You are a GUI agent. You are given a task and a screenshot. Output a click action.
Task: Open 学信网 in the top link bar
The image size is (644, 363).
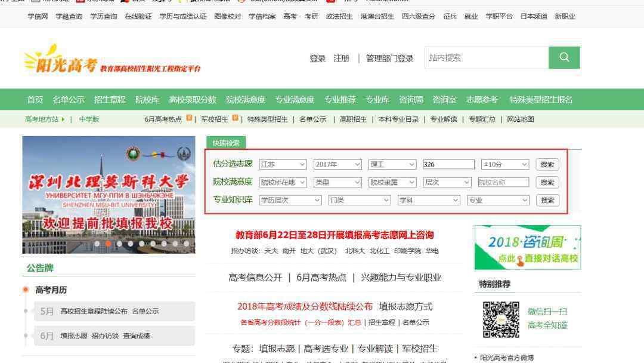tap(38, 17)
